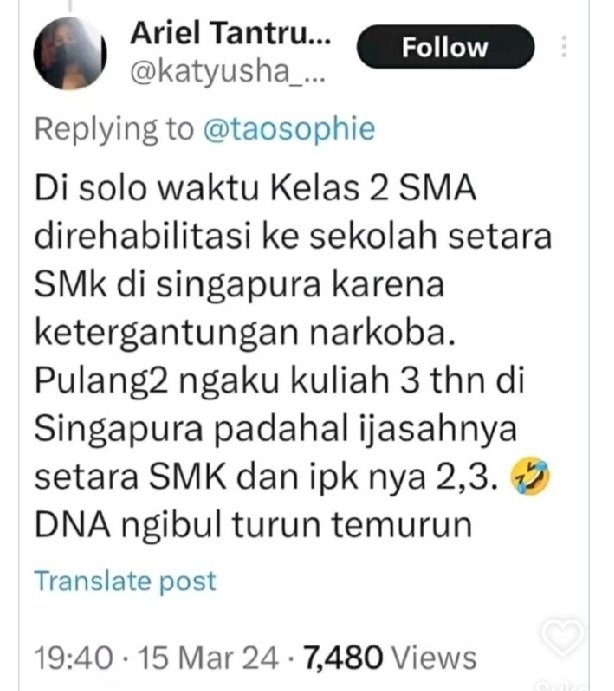Open the three-dot more options menu
This screenshot has height=691, width=614.
click(x=564, y=46)
